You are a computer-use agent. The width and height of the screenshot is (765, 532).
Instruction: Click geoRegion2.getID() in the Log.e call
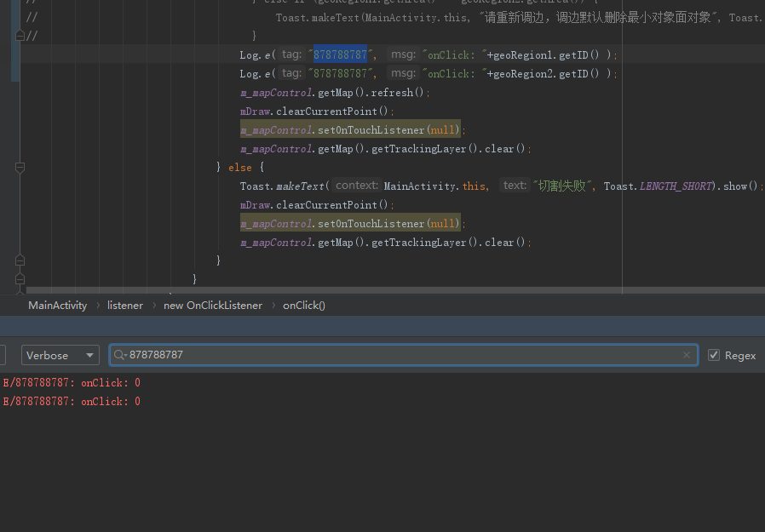[546, 74]
